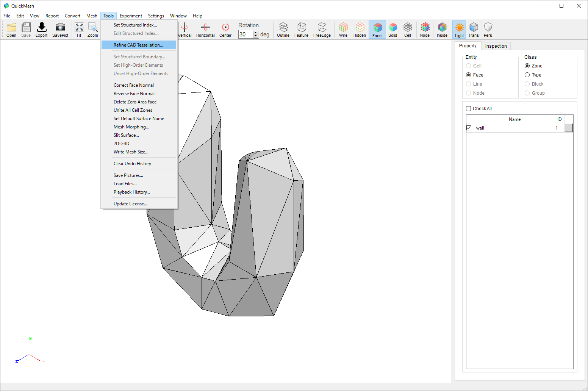
Task: Choose Delete Zero Area Face
Action: coord(139,102)
